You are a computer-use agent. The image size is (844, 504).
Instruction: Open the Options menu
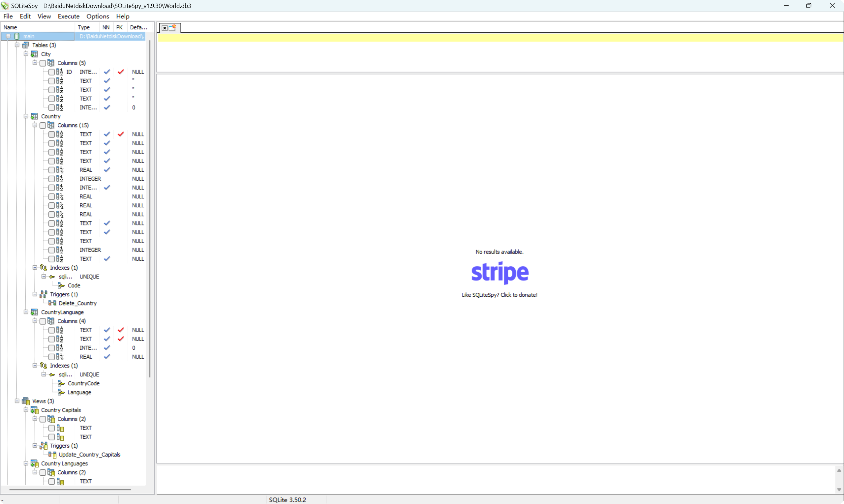click(x=98, y=16)
